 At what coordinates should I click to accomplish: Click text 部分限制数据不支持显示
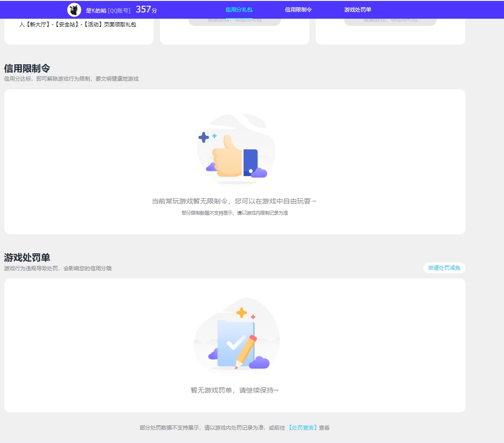[208, 213]
